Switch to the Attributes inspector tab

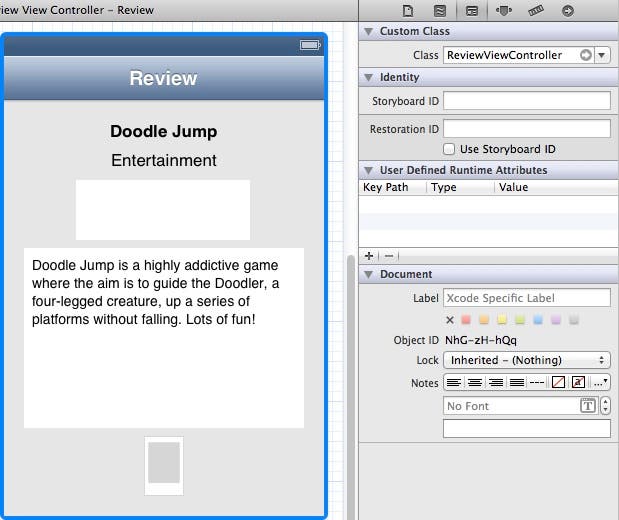[504, 11]
